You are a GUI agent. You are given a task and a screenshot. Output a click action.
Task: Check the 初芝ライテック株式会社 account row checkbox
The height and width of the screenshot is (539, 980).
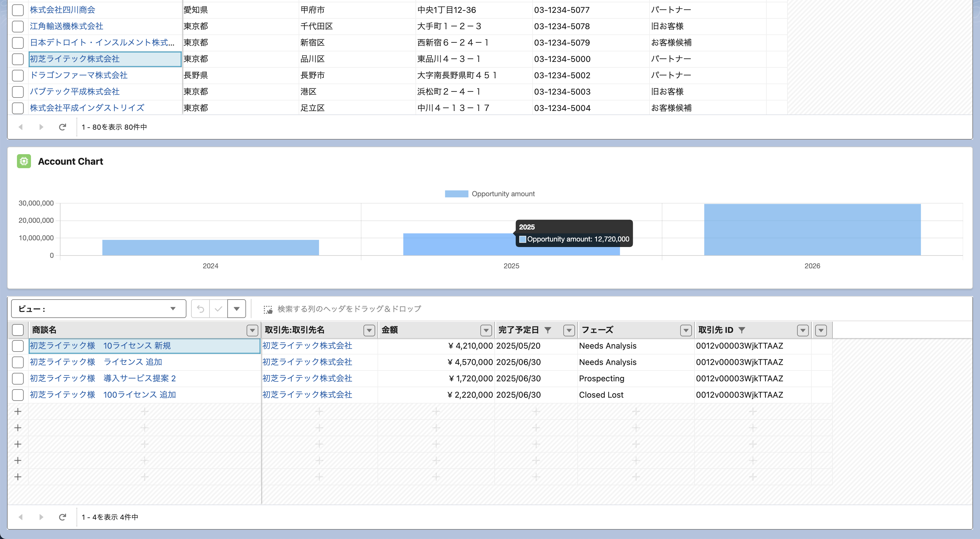point(18,59)
